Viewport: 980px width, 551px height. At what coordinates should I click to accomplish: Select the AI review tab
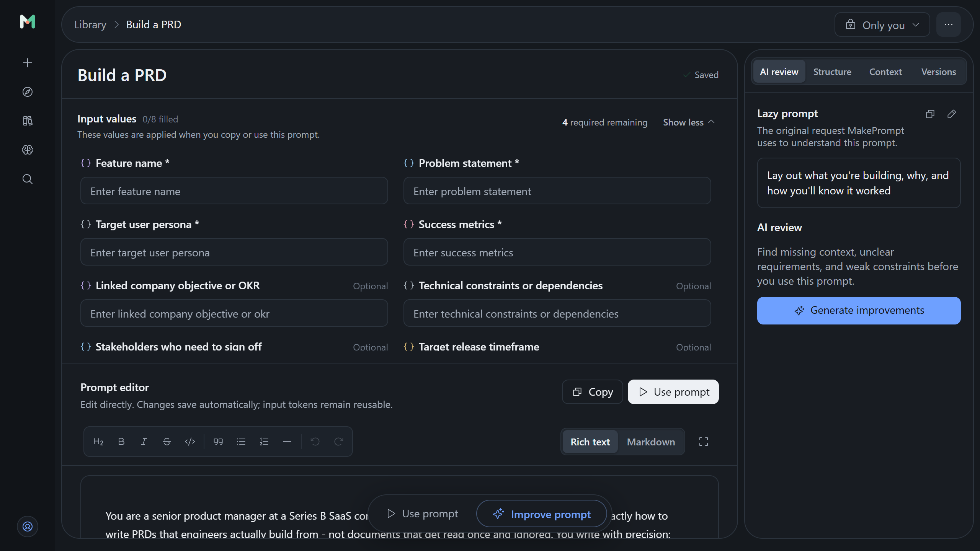coord(779,72)
